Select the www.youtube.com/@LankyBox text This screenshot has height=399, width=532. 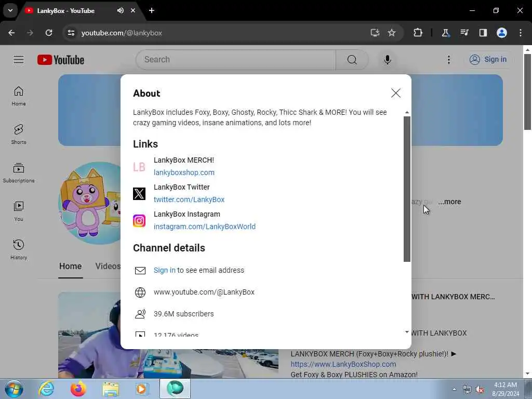point(204,292)
